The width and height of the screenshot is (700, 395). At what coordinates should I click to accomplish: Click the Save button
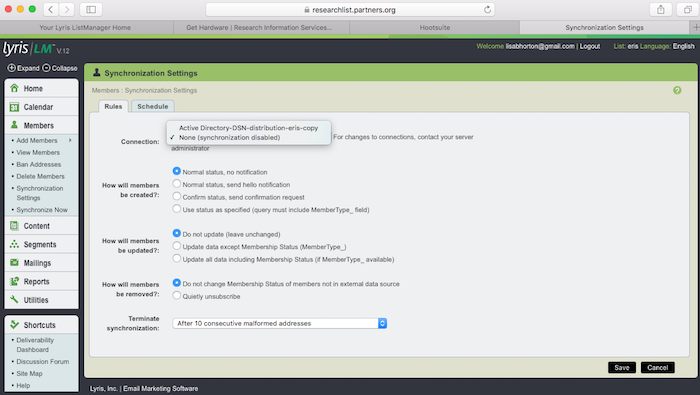621,367
